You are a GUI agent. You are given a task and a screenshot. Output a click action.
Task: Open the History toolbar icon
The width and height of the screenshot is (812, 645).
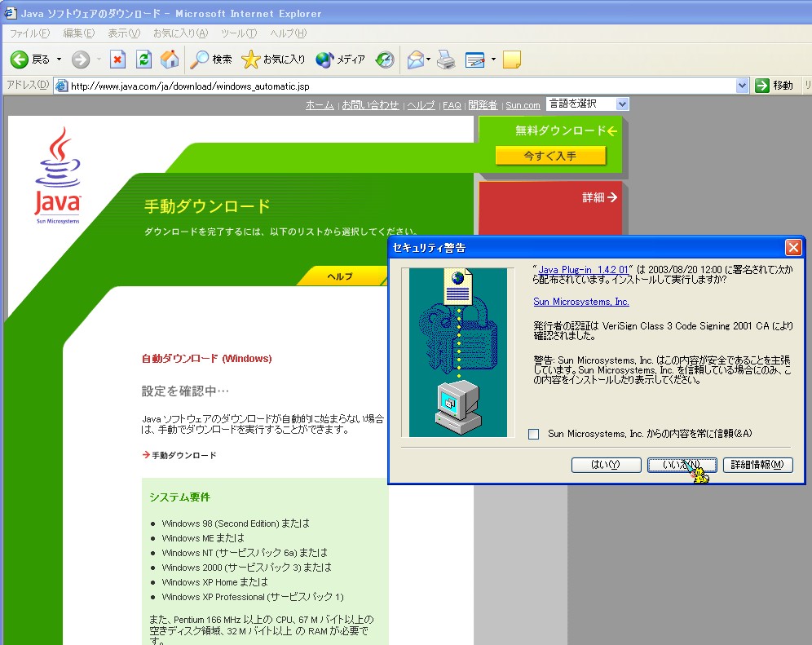(x=385, y=60)
